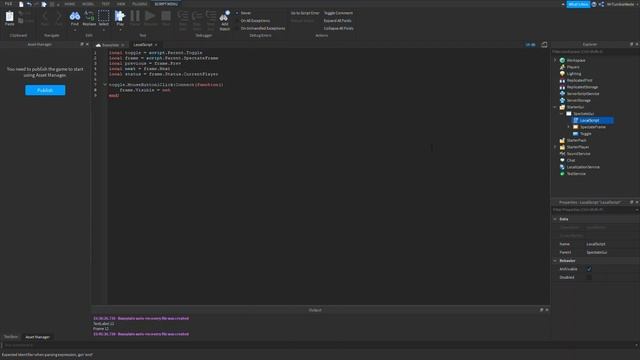640x360 pixels.
Task: Collapse the SpectateGui node
Action: 562,113
